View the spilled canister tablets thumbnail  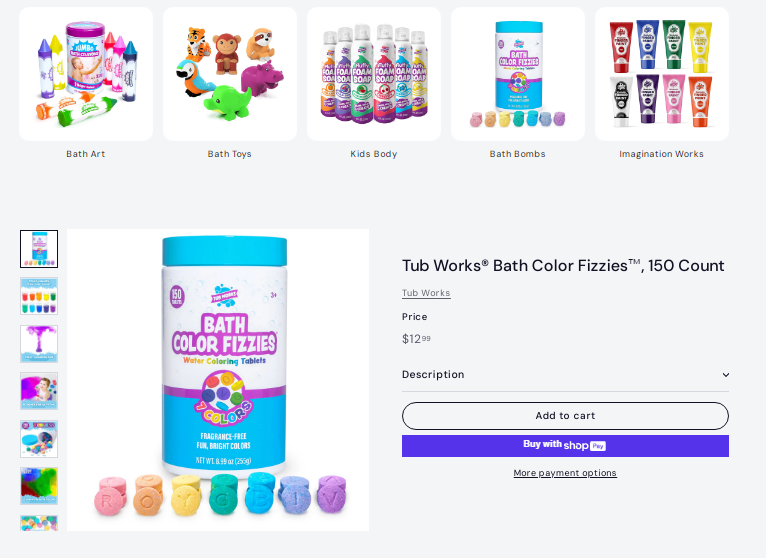click(39, 438)
